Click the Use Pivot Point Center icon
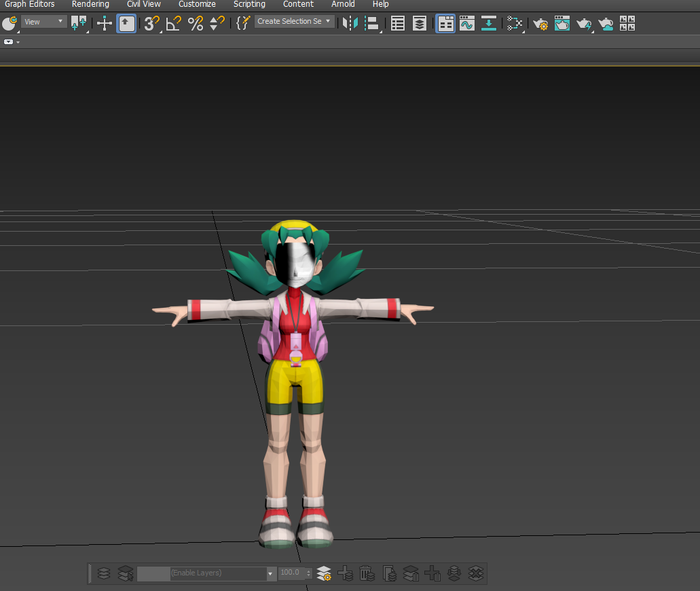The width and height of the screenshot is (700, 591). tap(79, 23)
